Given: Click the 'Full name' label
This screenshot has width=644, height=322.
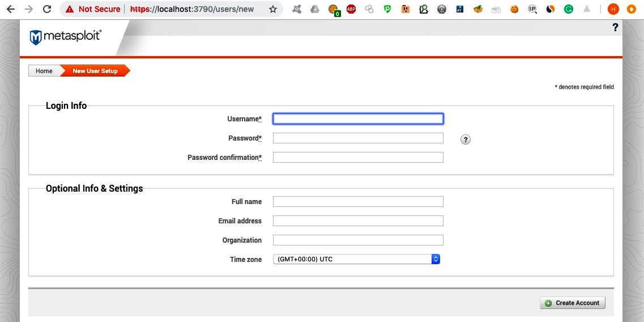Looking at the screenshot, I should (x=246, y=201).
